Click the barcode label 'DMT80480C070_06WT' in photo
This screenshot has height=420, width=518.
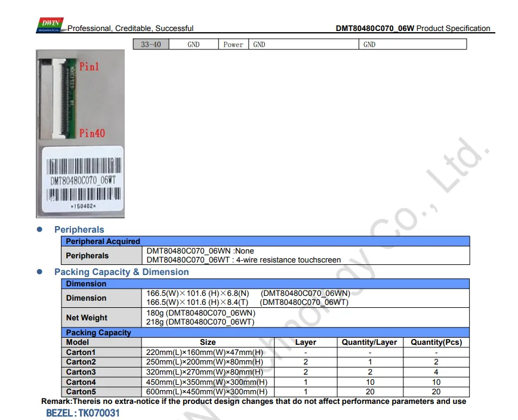[x=82, y=180]
